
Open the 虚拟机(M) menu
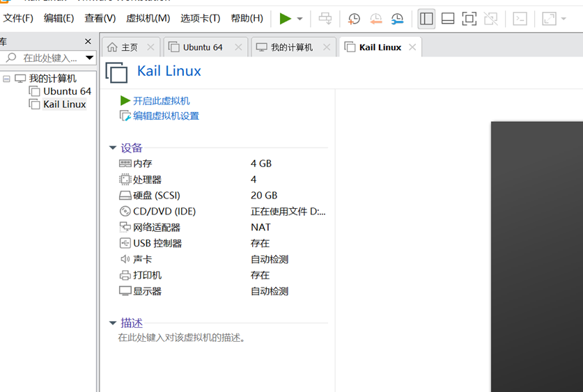click(x=148, y=18)
